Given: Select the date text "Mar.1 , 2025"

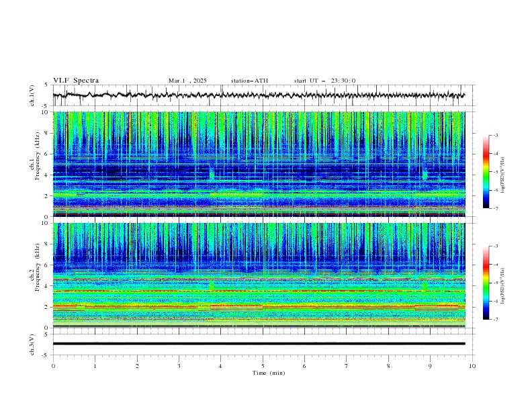Looking at the screenshot, I should (x=187, y=81).
